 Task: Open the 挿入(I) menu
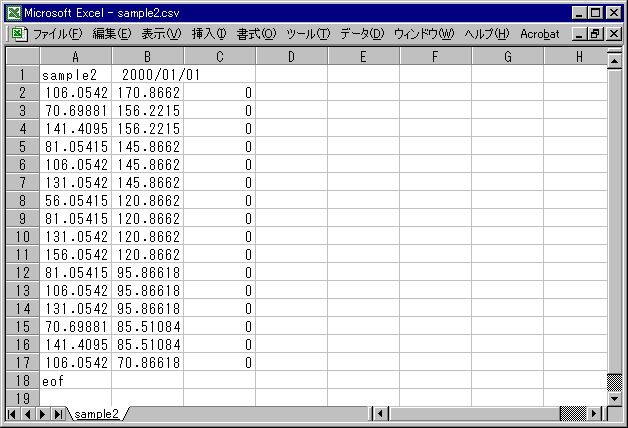209,34
